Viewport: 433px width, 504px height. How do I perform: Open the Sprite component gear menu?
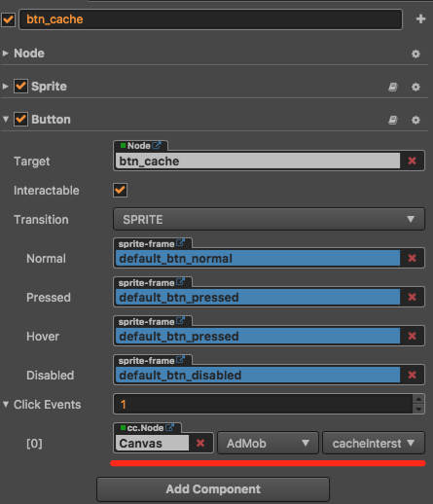tap(415, 87)
